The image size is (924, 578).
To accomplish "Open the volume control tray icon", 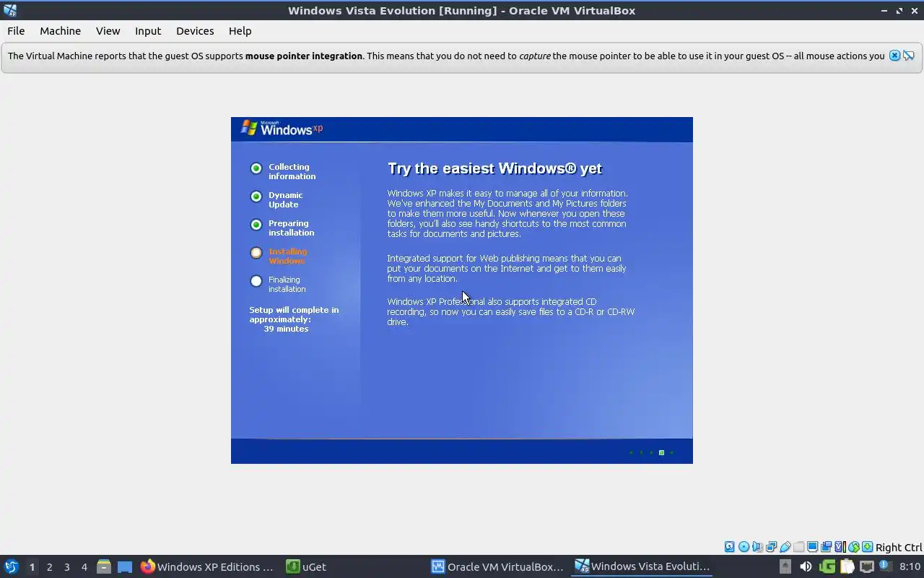I will [806, 566].
